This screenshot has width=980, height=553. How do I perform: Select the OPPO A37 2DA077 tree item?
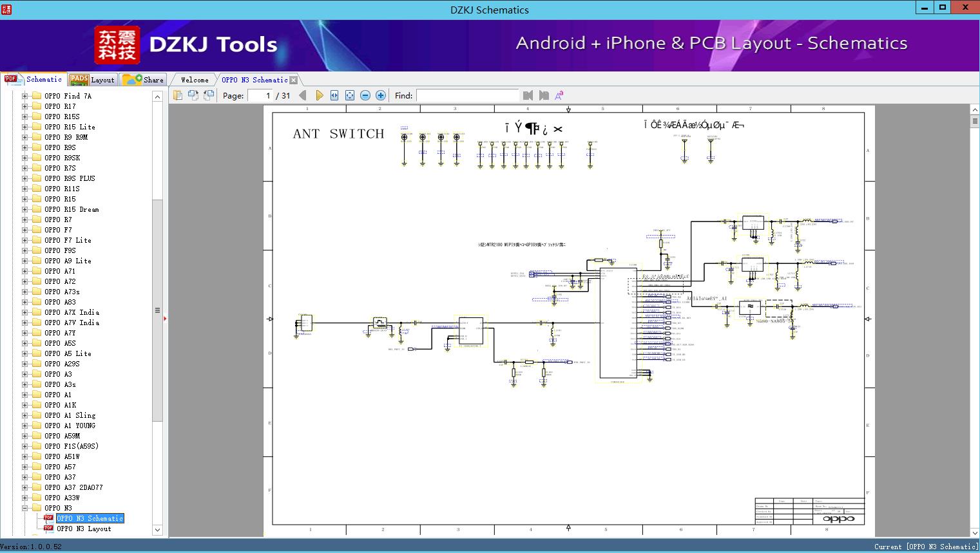point(73,487)
